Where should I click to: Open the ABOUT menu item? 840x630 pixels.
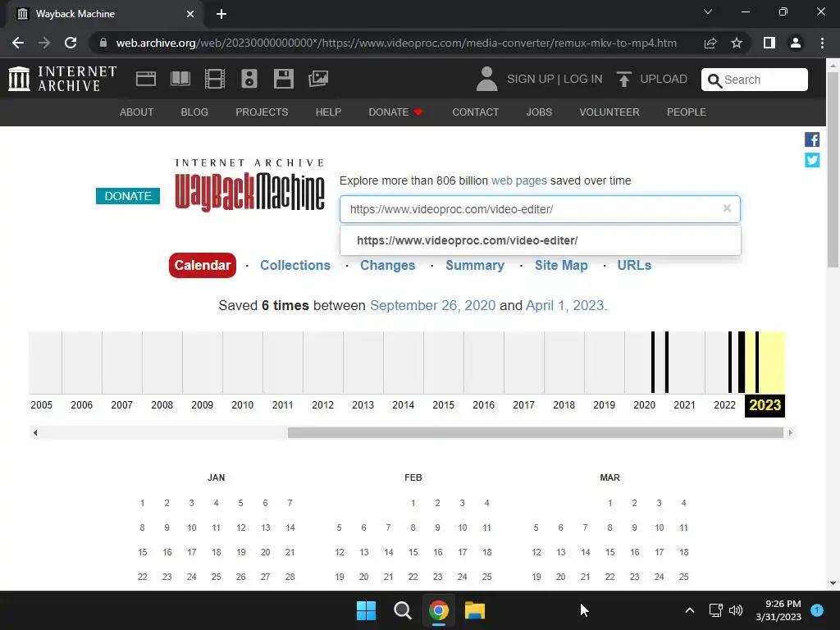(x=137, y=112)
